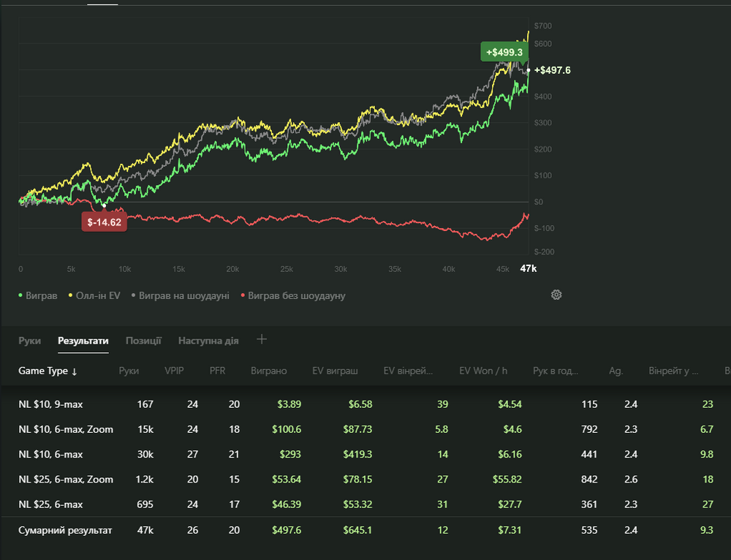Select the NL $10, 6-max, Zoom row
731x560 pixels.
(x=66, y=429)
